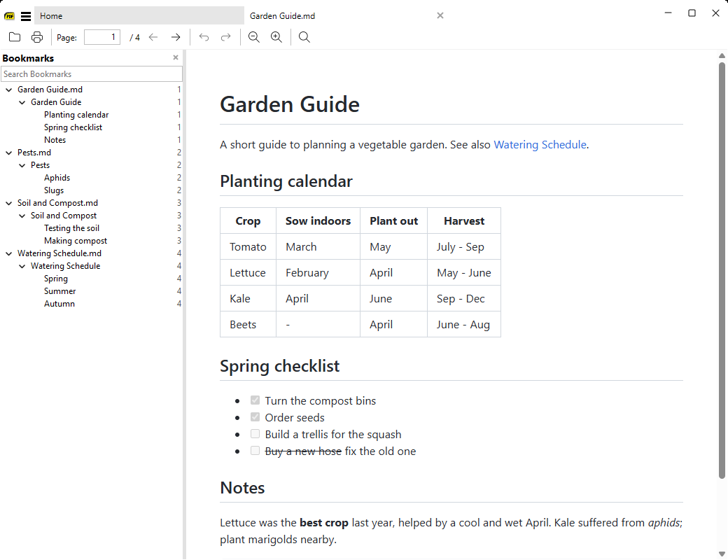The height and width of the screenshot is (560, 728).
Task: Click the Sow indoors column header
Action: pyautogui.click(x=318, y=221)
